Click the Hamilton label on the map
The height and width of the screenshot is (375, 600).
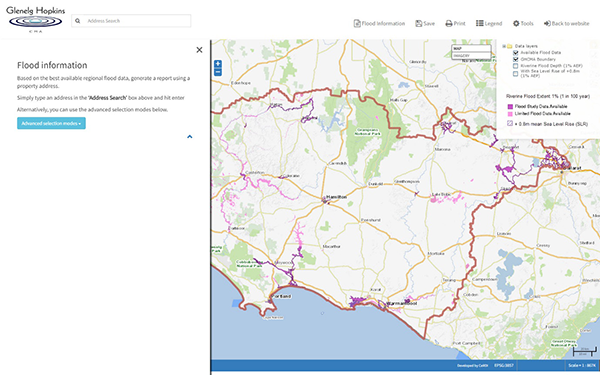pyautogui.click(x=337, y=197)
